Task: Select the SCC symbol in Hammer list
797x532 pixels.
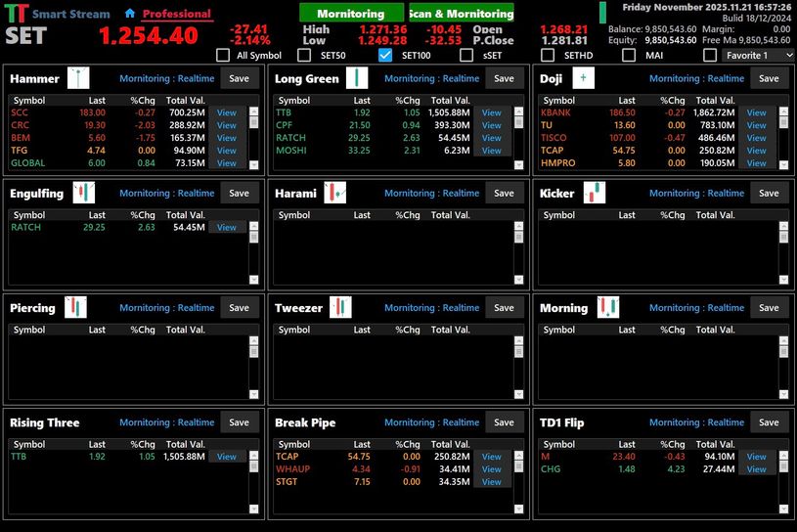Action: 20,112
